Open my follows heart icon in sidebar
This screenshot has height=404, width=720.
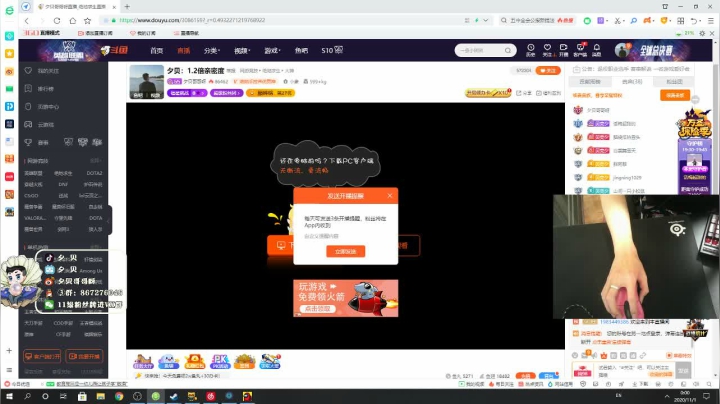tap(28, 71)
